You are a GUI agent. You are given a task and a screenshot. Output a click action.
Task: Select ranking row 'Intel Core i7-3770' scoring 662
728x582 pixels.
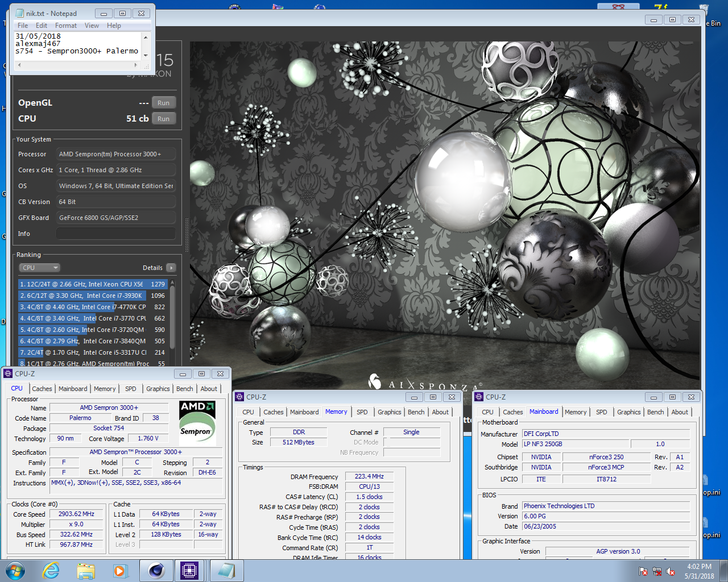pos(93,318)
